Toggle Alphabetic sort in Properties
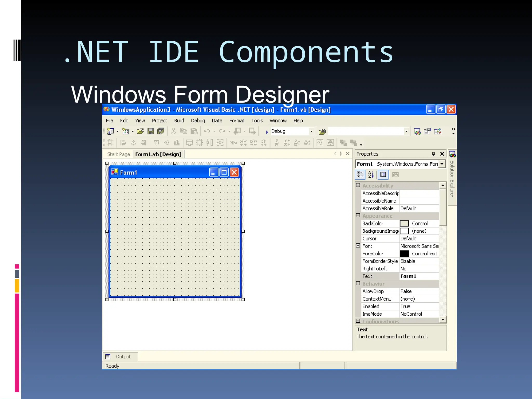This screenshot has height=399, width=532. click(371, 175)
